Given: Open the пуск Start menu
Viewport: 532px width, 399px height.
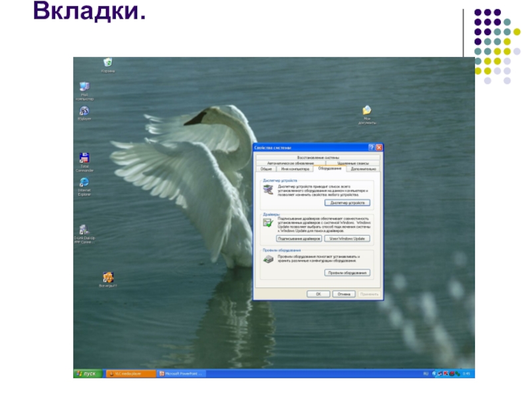Looking at the screenshot, I should (88, 374).
